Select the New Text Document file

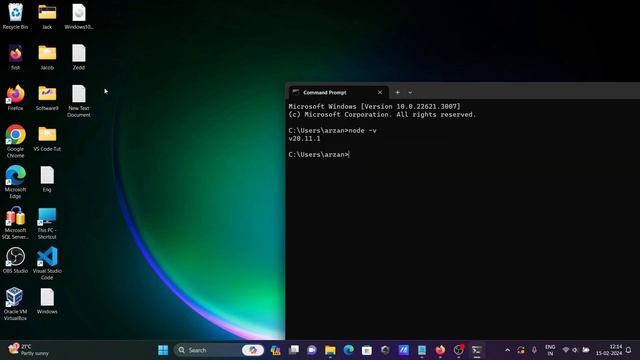(x=79, y=101)
